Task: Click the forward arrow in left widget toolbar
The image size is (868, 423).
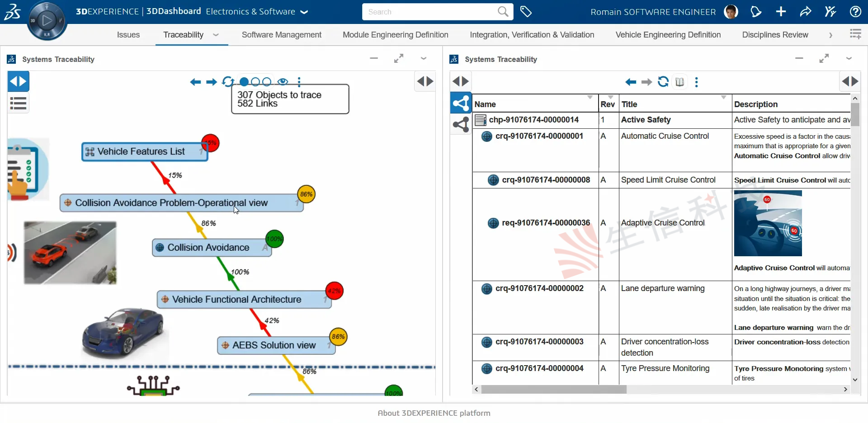Action: 212,82
